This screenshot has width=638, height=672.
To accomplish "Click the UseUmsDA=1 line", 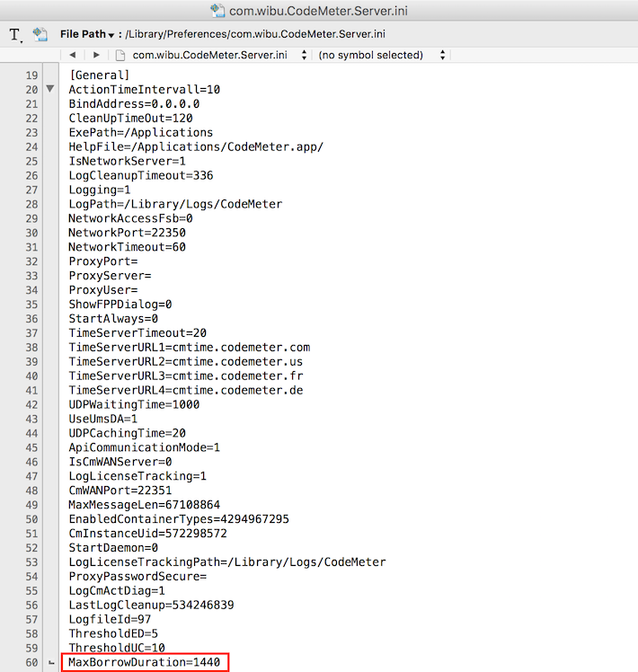I will coord(103,420).
